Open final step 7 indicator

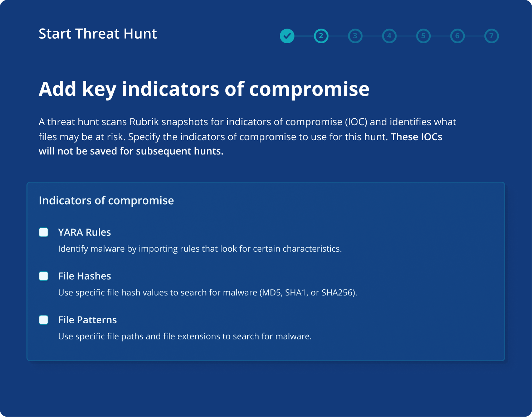492,36
